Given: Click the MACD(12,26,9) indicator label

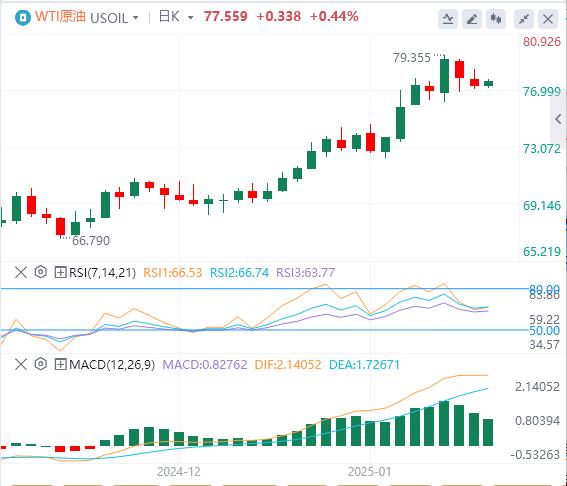Looking at the screenshot, I should click(112, 364).
